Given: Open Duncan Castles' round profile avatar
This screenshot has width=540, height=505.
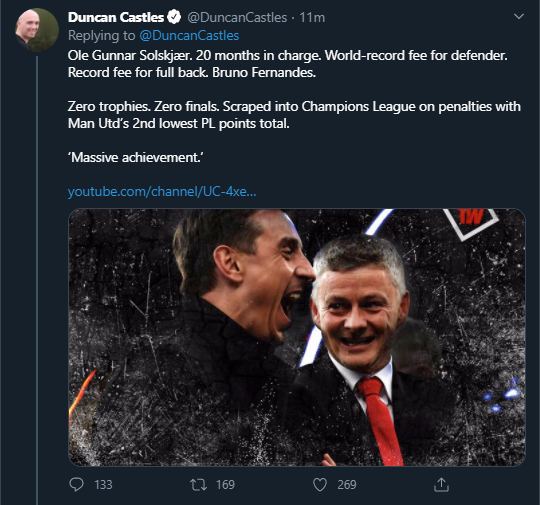Looking at the screenshot, I should pyautogui.click(x=37, y=30).
